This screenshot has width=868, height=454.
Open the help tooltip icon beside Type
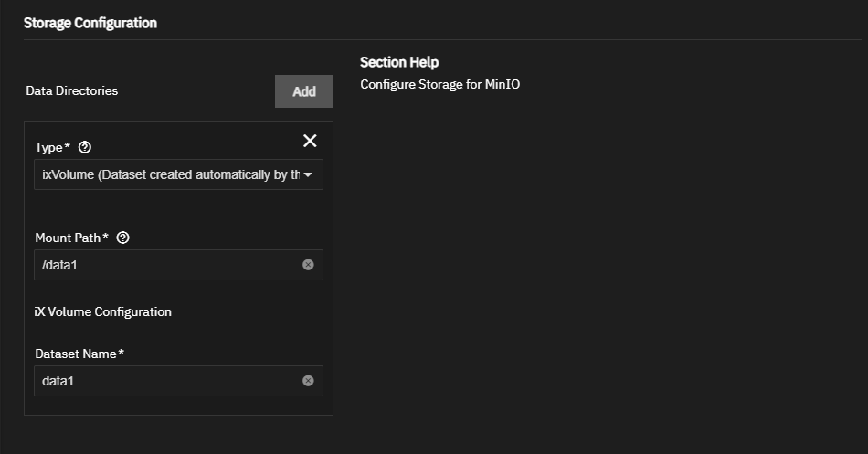(85, 147)
